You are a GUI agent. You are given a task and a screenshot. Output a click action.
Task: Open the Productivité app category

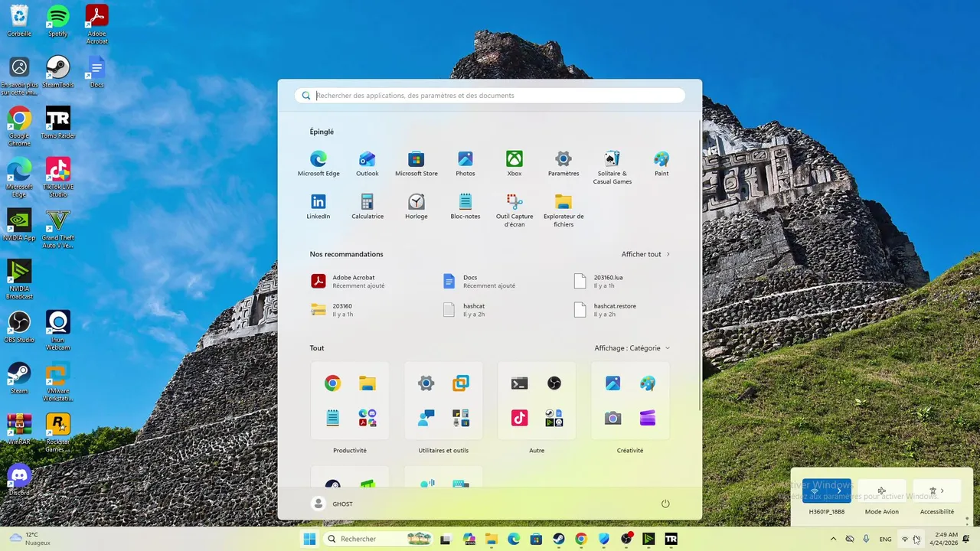click(x=350, y=401)
